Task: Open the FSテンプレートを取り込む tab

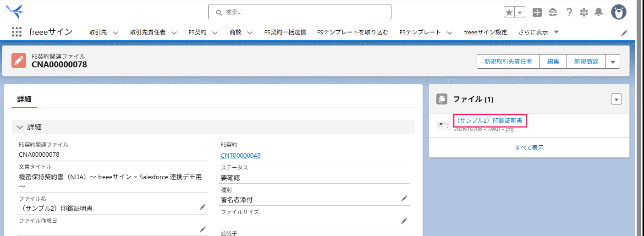Action: (x=352, y=32)
